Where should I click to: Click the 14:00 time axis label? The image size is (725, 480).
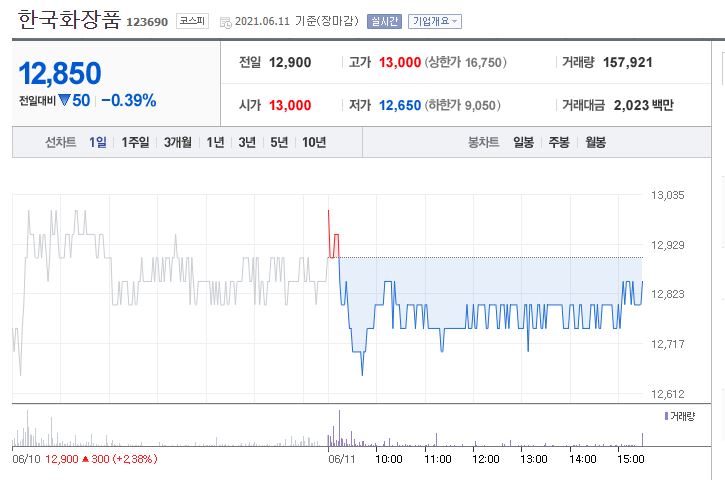pos(583,459)
